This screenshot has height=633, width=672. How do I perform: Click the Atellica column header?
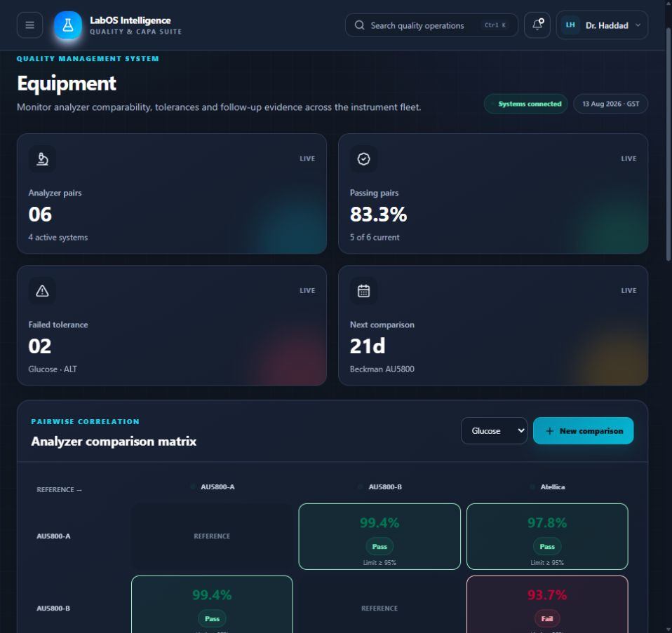553,487
